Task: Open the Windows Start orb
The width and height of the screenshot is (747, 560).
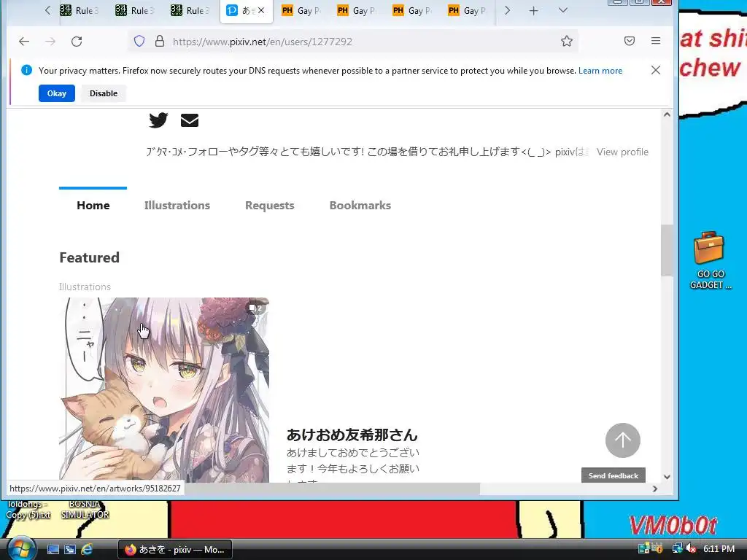Action: tap(20, 548)
